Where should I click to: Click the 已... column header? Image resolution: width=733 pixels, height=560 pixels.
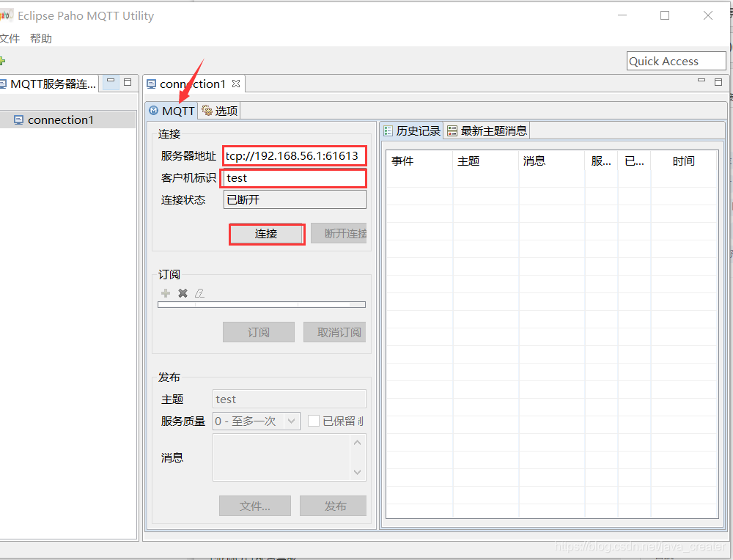(634, 161)
